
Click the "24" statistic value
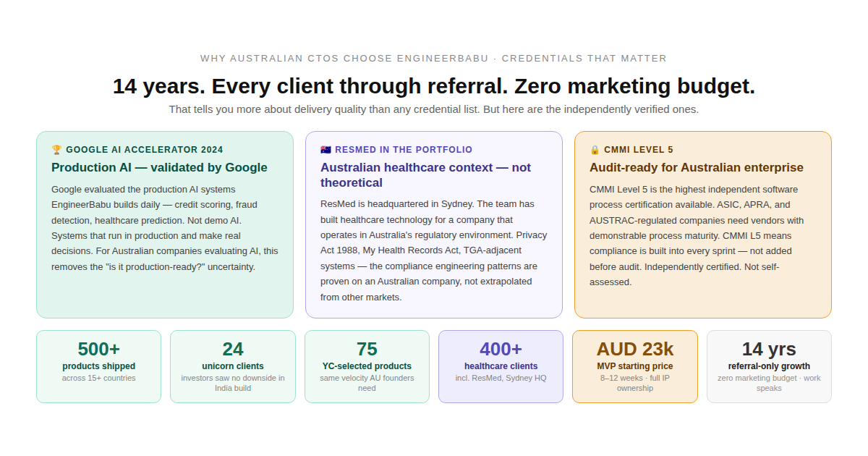point(233,349)
